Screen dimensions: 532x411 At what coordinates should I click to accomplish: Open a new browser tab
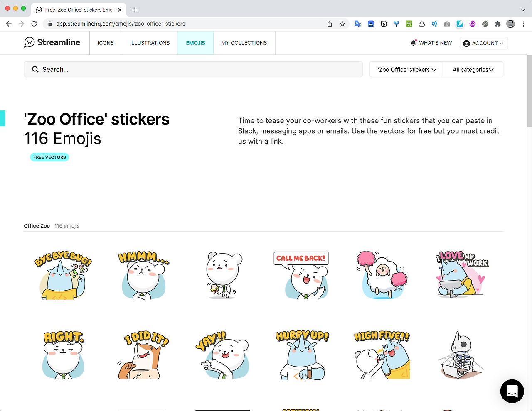click(x=135, y=10)
